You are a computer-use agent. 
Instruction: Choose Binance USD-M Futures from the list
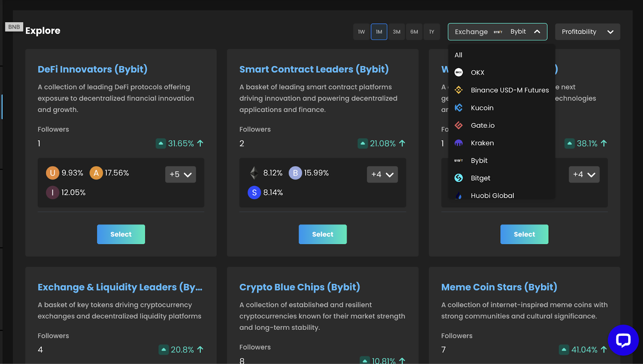point(502,90)
